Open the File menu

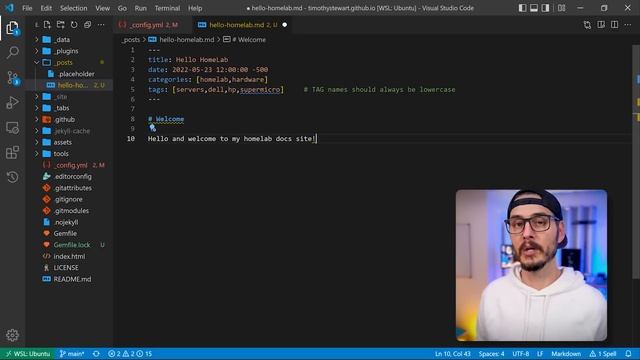click(x=27, y=8)
